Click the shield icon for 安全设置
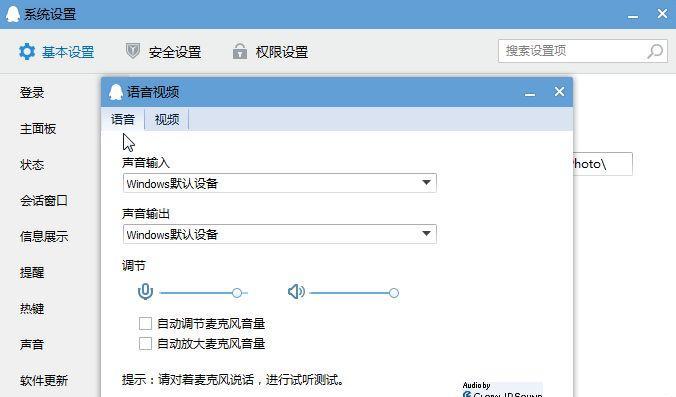Screen dimensions: 676x397 pyautogui.click(x=132, y=51)
